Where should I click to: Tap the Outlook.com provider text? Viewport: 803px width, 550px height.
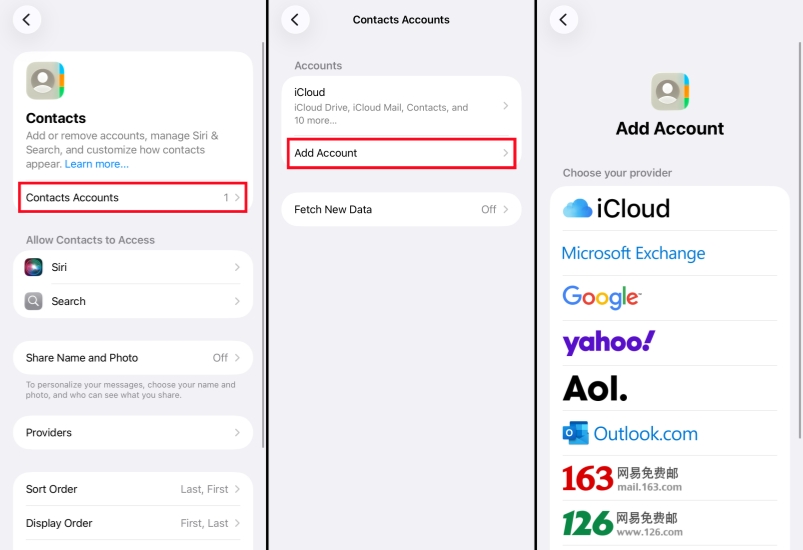645,434
